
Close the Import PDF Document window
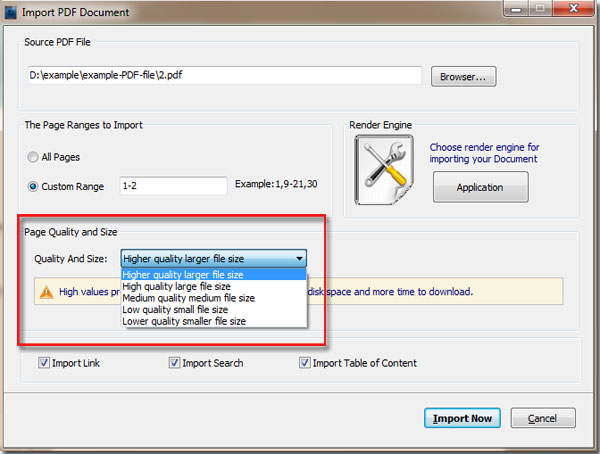coord(573,8)
